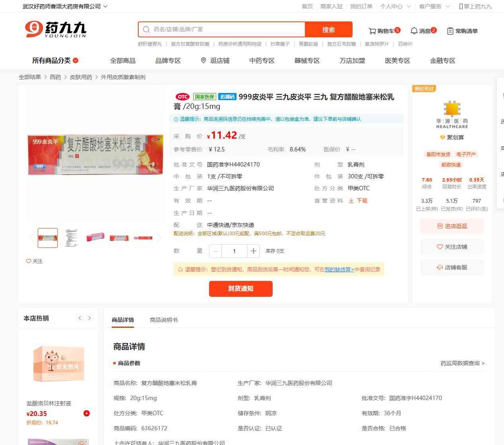Increase quantity with the plus stepper
Screen dimensions: 504x445
(x=253, y=251)
